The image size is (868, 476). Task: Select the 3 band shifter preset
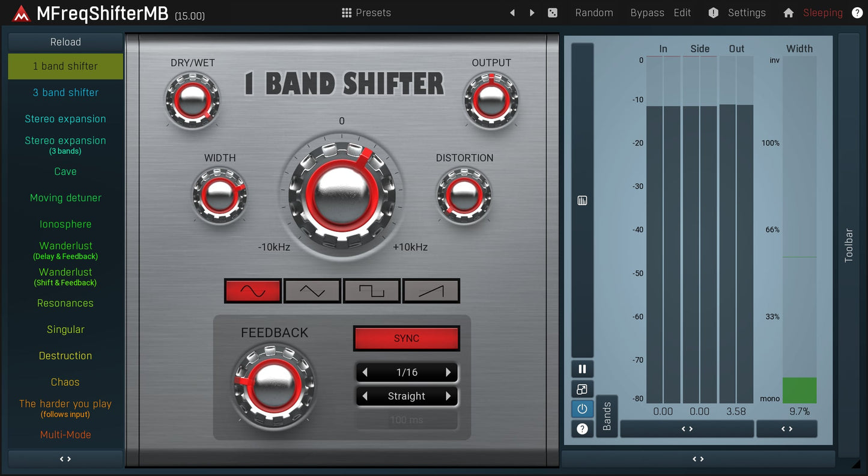click(65, 92)
